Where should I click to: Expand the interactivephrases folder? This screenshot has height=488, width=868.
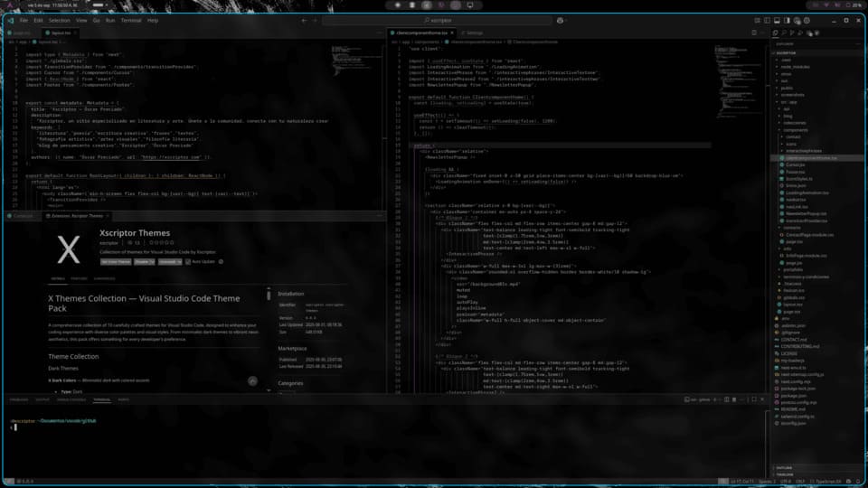click(783, 151)
